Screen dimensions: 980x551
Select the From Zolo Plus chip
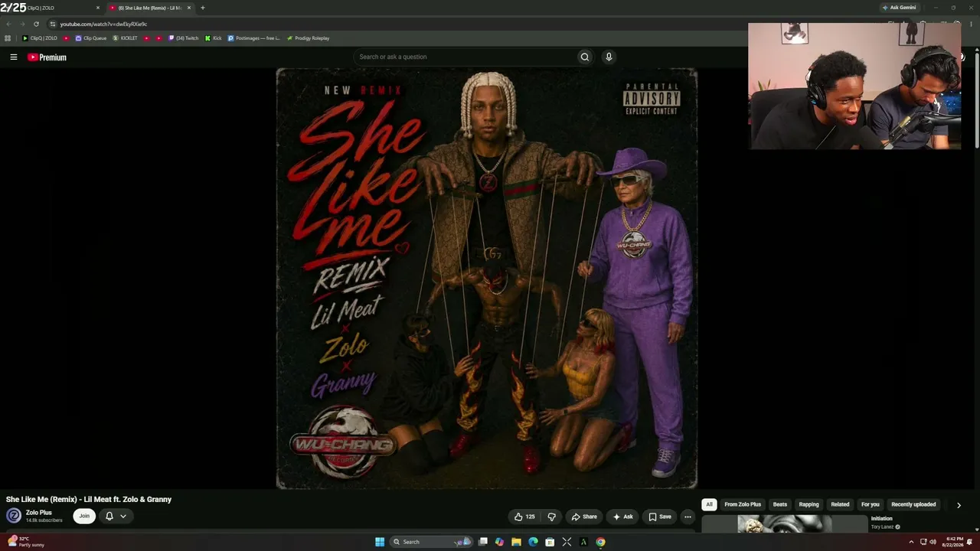(x=743, y=504)
